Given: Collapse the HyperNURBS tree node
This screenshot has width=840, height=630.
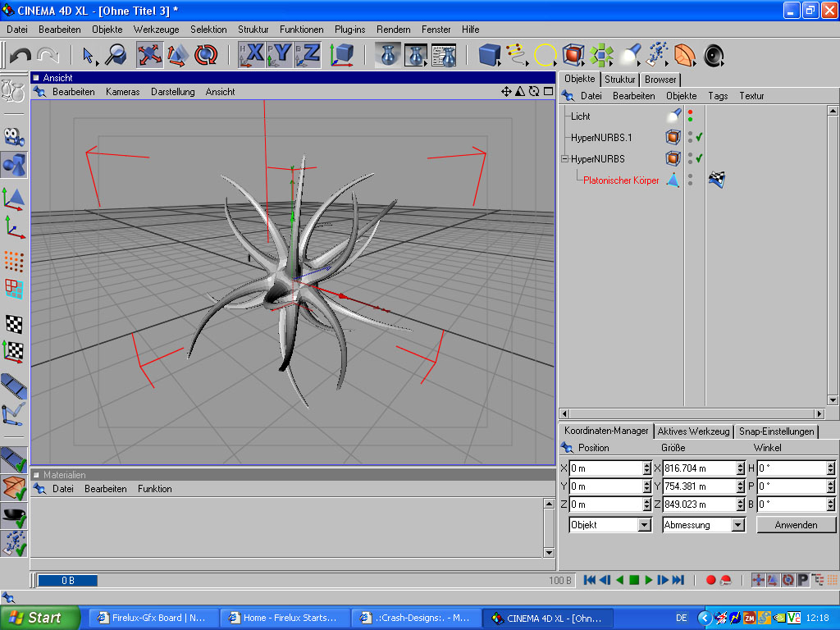Looking at the screenshot, I should 564,158.
